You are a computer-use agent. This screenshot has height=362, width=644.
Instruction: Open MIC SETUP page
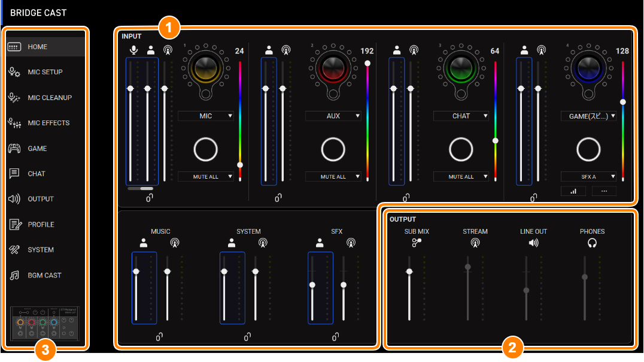[45, 72]
